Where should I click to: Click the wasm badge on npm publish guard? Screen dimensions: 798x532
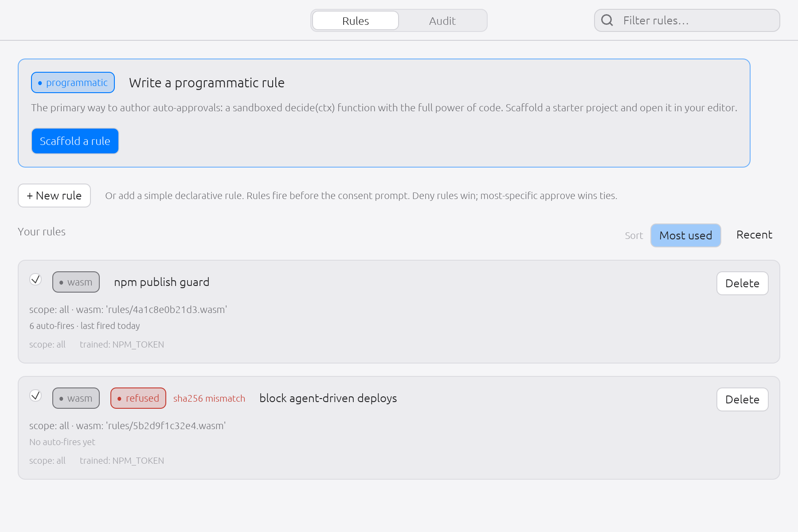(76, 282)
